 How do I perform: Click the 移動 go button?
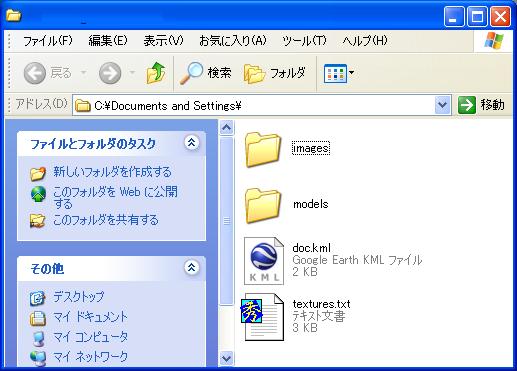[481, 105]
